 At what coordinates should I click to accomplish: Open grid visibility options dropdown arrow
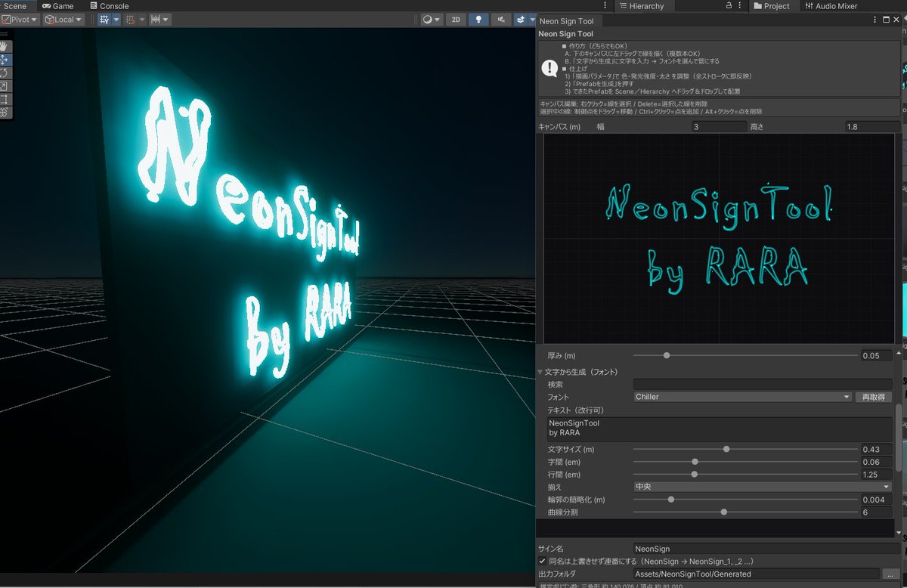click(116, 20)
